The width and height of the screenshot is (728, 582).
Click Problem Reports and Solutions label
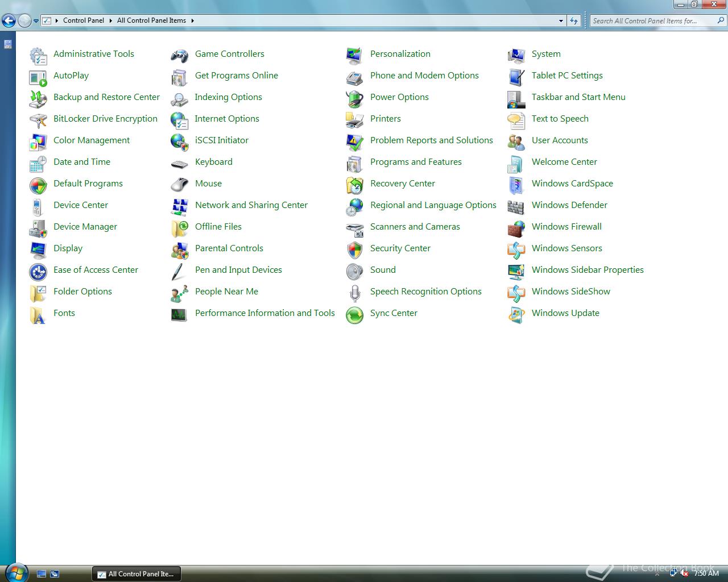(432, 140)
